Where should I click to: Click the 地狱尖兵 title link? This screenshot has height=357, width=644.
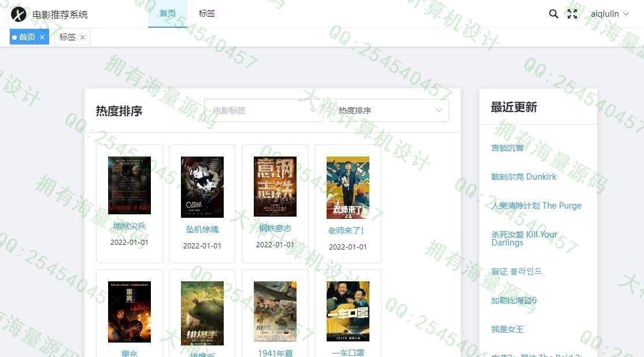[129, 226]
